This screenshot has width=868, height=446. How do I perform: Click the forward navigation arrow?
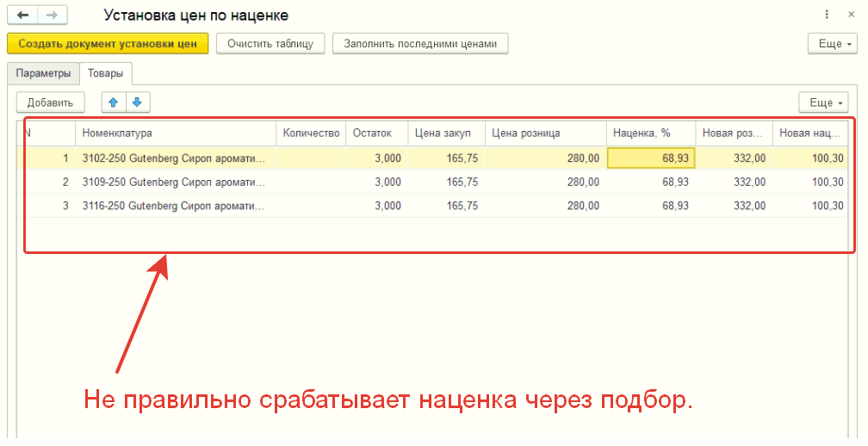point(52,15)
